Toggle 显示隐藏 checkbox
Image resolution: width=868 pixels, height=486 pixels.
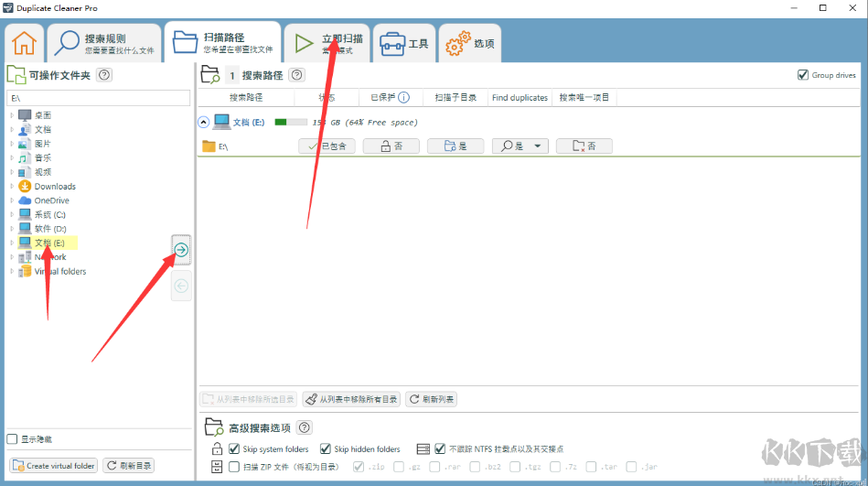point(12,439)
